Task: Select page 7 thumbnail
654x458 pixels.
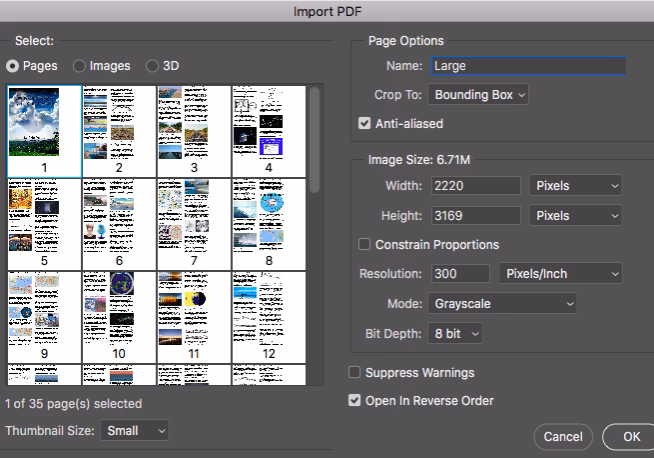Action: pyautogui.click(x=194, y=224)
